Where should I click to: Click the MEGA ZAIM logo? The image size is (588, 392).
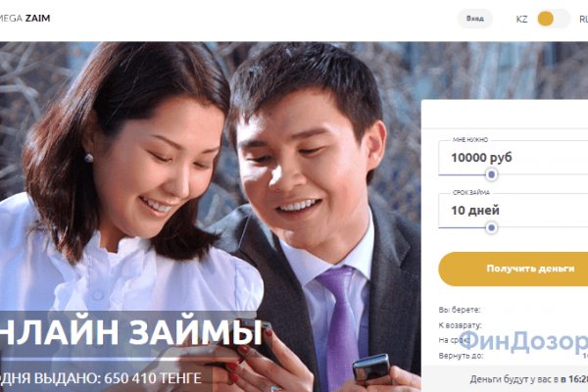(24, 18)
